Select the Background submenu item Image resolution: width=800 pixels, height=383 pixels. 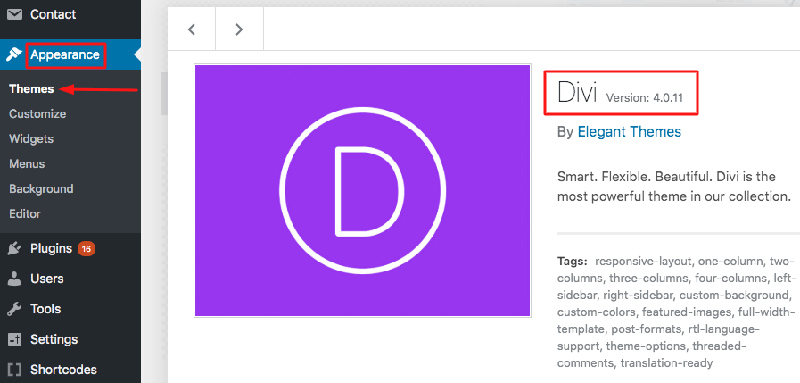(x=41, y=189)
